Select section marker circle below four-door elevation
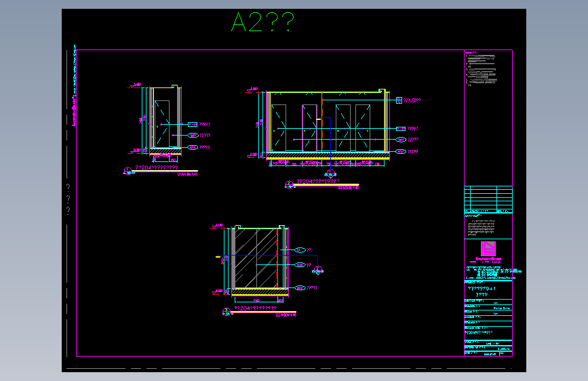588x381 pixels. [x=330, y=174]
